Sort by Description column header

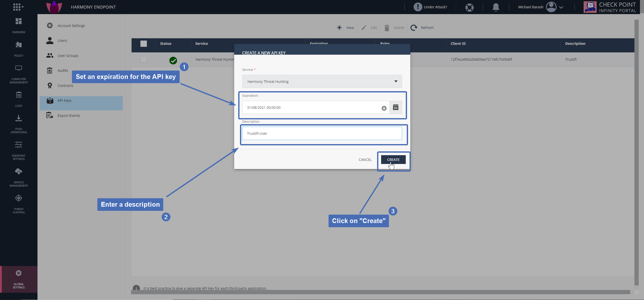[x=575, y=44]
